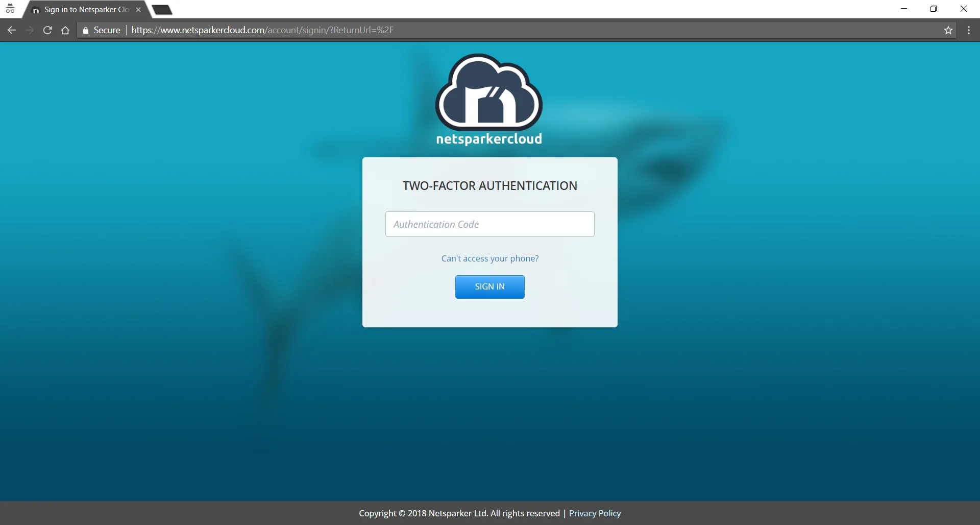Click the Netsparker Cloud logo
Viewport: 980px width, 525px height.
click(x=489, y=100)
